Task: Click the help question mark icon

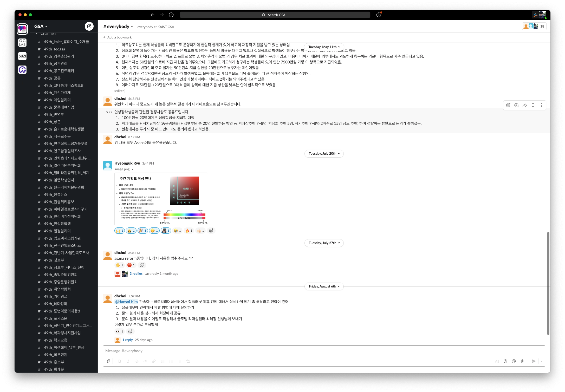Action: click(x=379, y=15)
